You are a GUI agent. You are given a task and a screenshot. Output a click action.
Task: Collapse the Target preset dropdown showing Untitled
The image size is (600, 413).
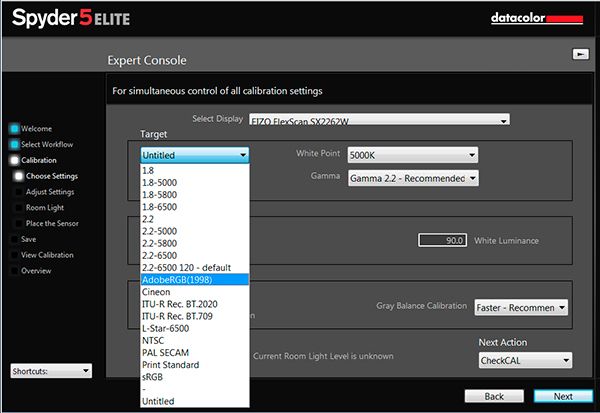(195, 155)
